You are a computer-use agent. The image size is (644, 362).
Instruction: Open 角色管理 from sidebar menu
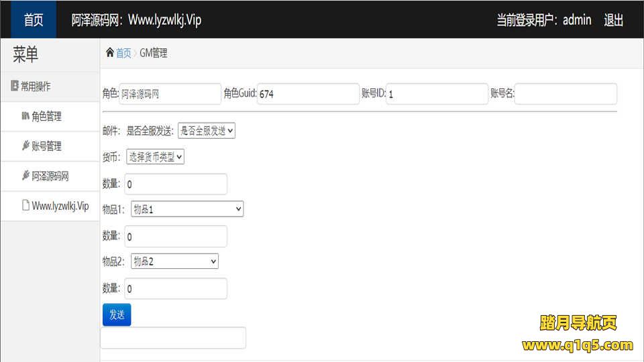tap(46, 117)
